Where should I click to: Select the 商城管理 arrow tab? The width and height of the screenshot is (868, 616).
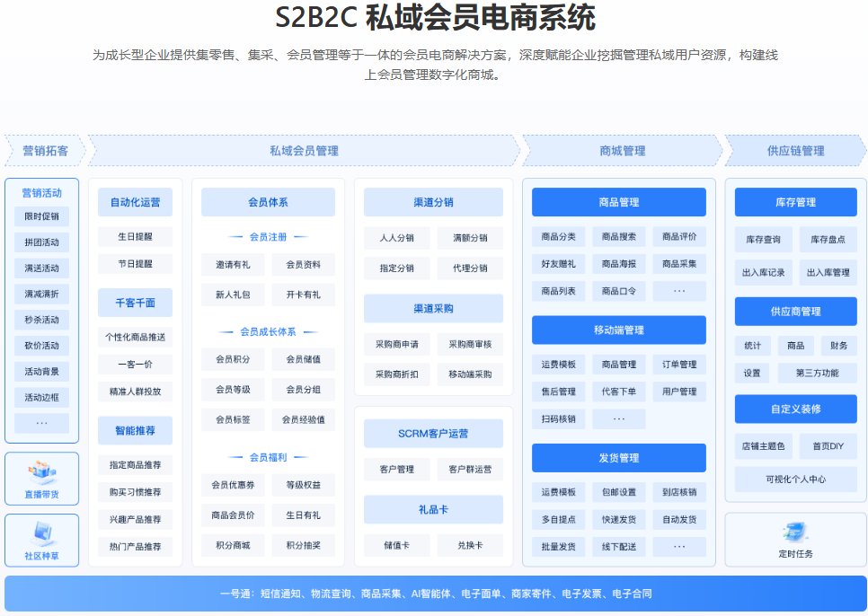pyautogui.click(x=622, y=151)
